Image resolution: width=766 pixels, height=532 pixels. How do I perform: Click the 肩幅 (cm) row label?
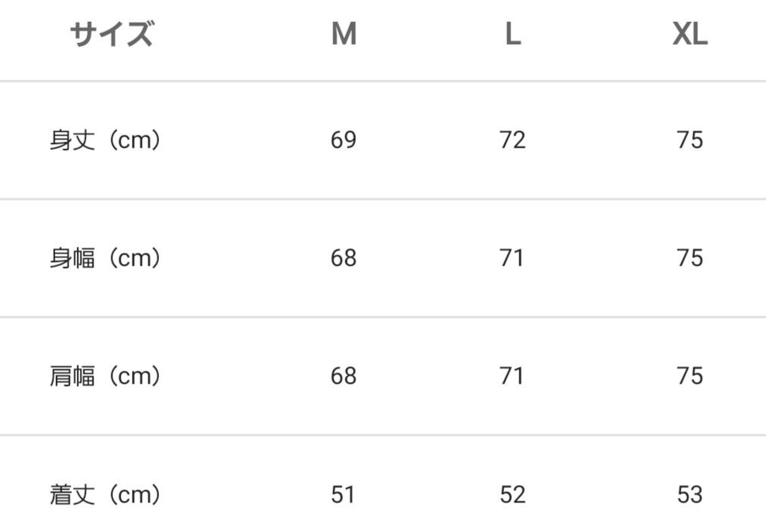(x=105, y=377)
